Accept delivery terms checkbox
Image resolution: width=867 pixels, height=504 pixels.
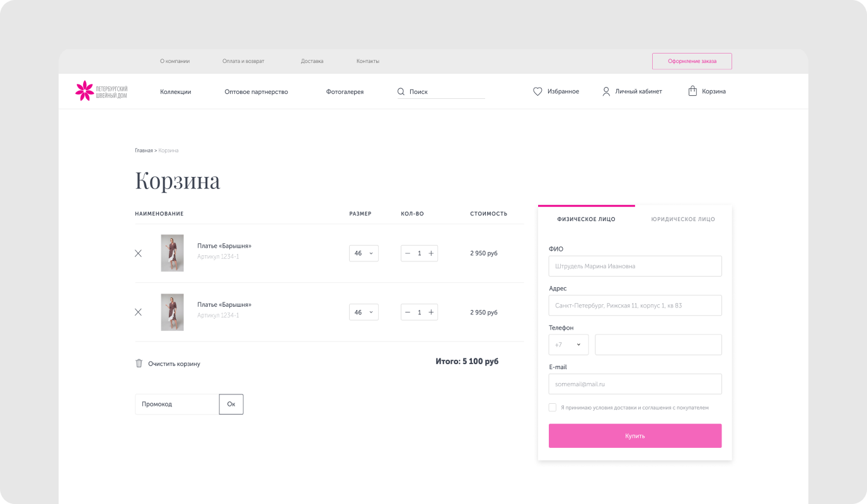coord(553,408)
